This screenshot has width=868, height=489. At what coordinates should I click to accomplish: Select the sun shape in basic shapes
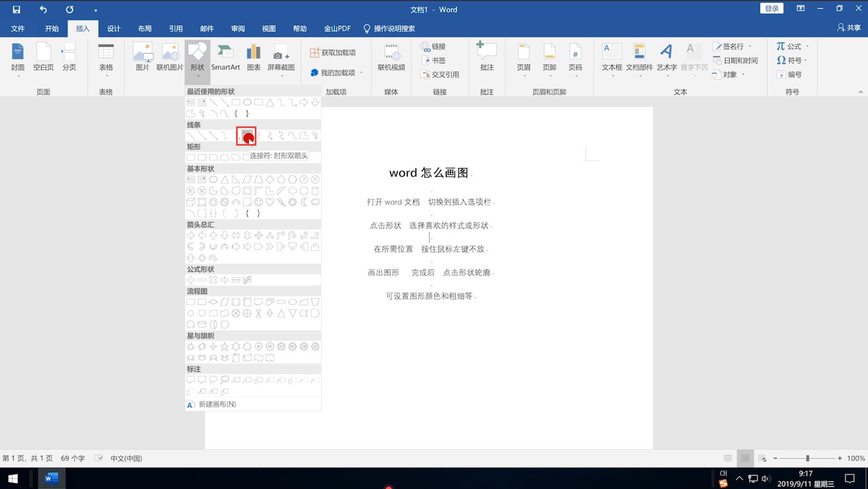pyautogui.click(x=292, y=202)
